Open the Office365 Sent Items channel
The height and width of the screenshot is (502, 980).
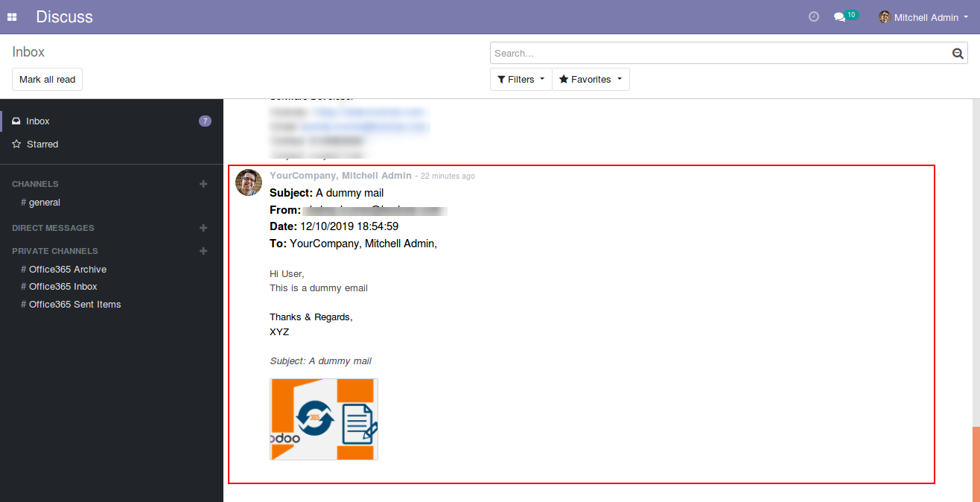[x=74, y=305]
